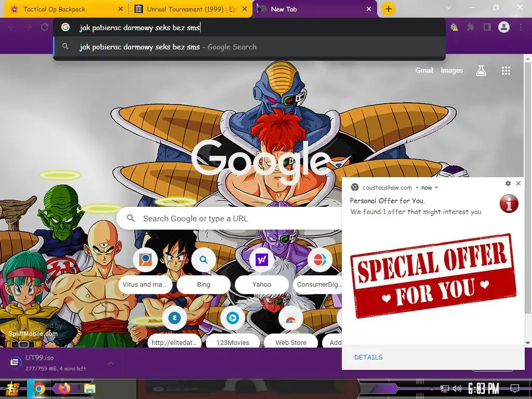This screenshot has width=532, height=399.
Task: Switch to the Unreal Tournament (1999) tab
Action: click(190, 9)
